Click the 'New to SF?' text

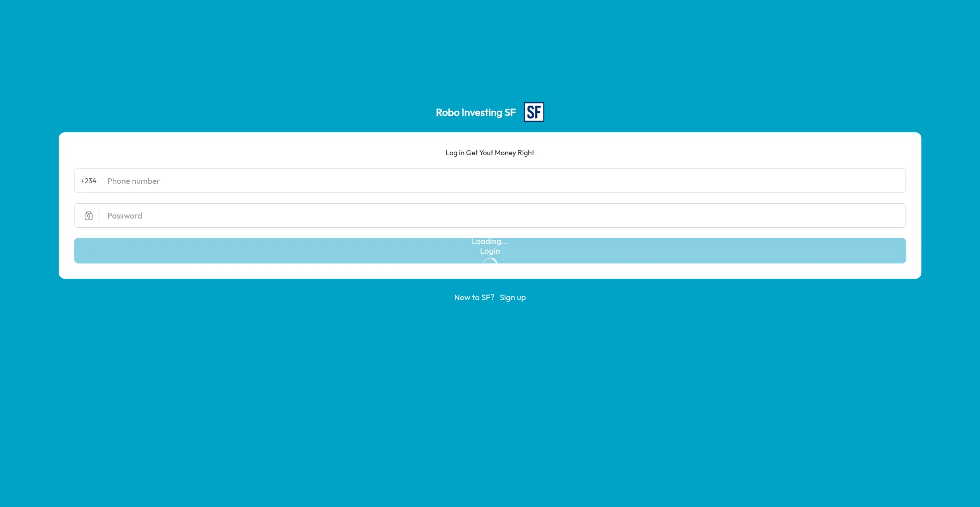pyautogui.click(x=474, y=297)
